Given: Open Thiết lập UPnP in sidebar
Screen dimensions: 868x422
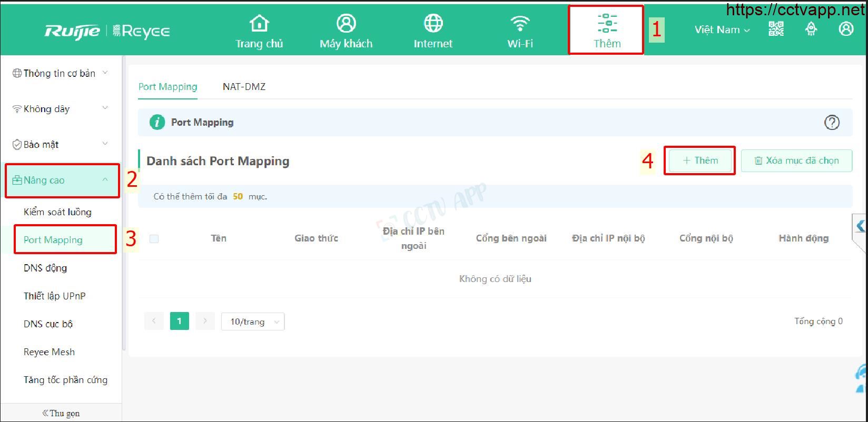Looking at the screenshot, I should coord(54,296).
